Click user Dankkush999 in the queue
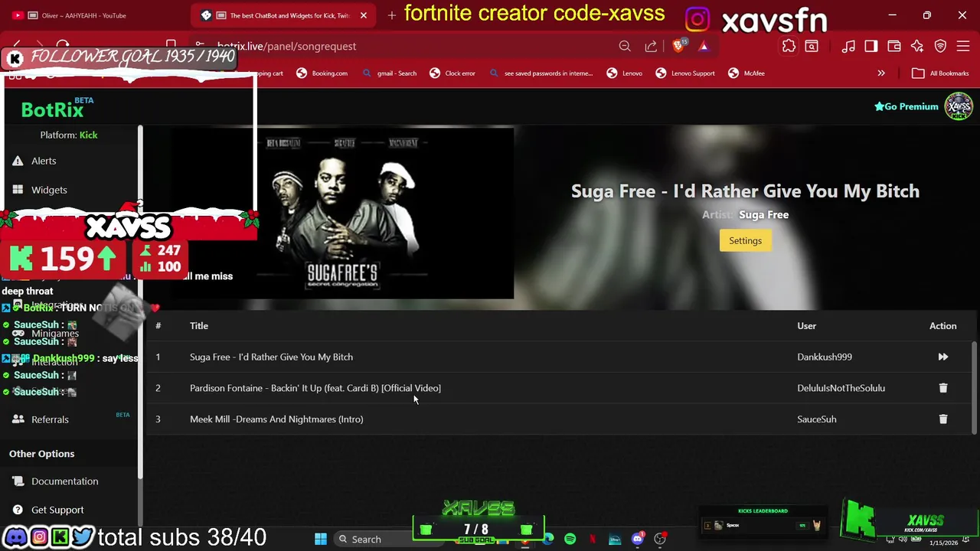Screen dimensions: 980x551 point(825,357)
